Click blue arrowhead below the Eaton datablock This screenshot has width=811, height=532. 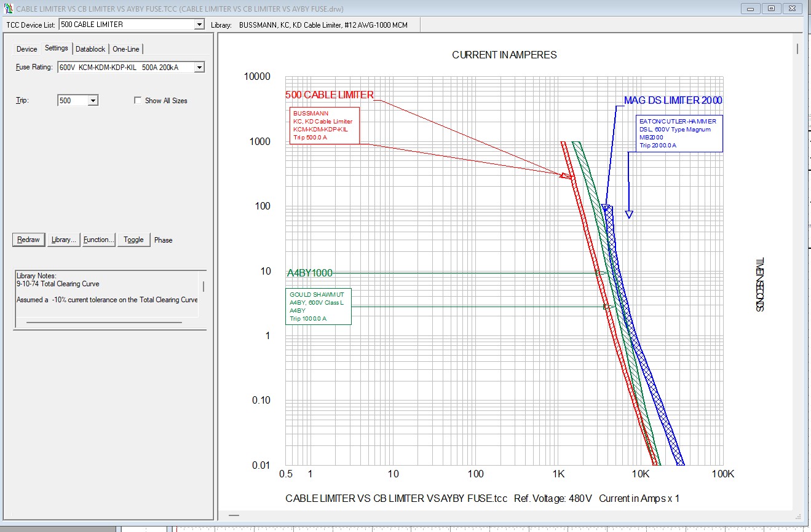click(628, 214)
